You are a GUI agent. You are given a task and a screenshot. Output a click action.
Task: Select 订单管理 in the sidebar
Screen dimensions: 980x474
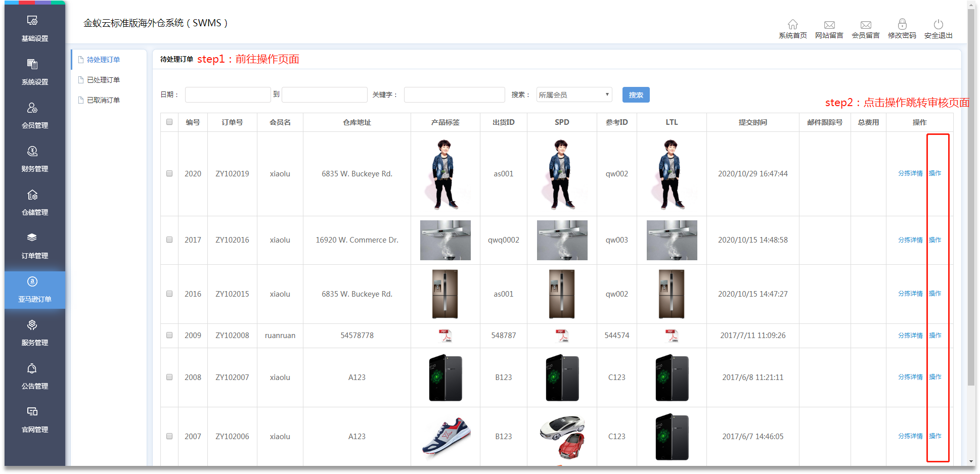pos(34,246)
